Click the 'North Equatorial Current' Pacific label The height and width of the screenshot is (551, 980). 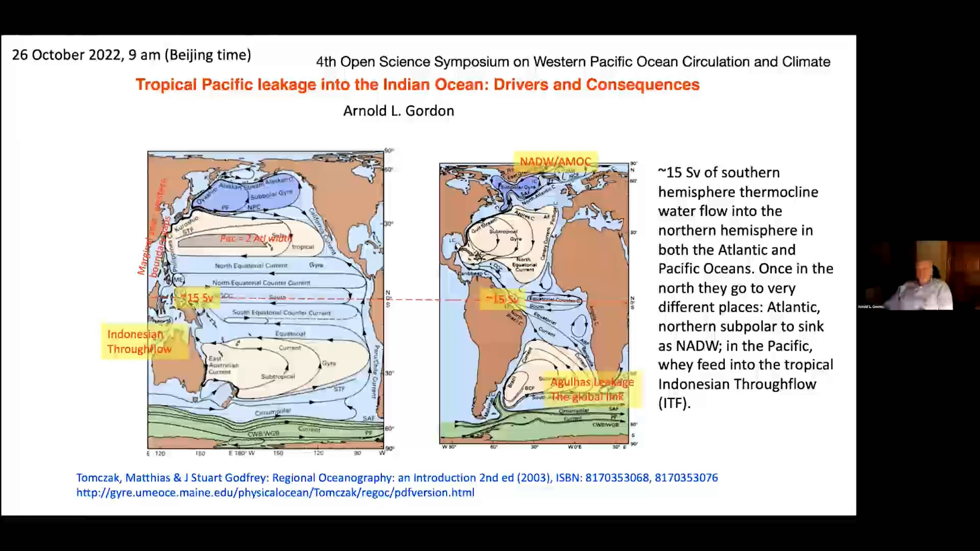click(x=251, y=266)
